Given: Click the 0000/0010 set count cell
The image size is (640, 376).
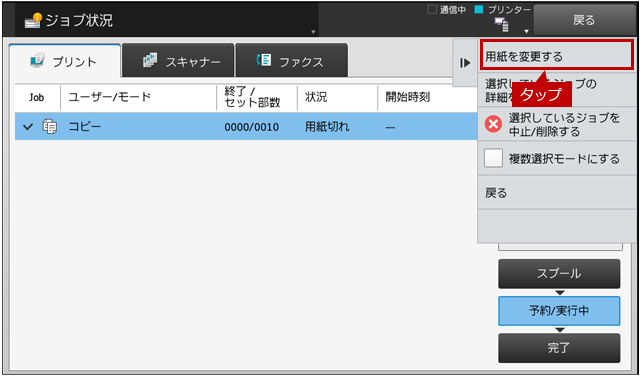Looking at the screenshot, I should tap(251, 127).
